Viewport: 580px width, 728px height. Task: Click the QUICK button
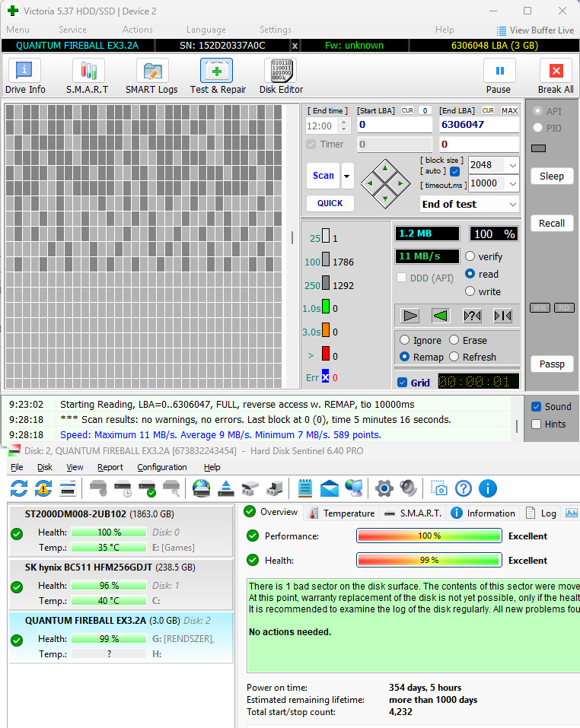[x=330, y=203]
